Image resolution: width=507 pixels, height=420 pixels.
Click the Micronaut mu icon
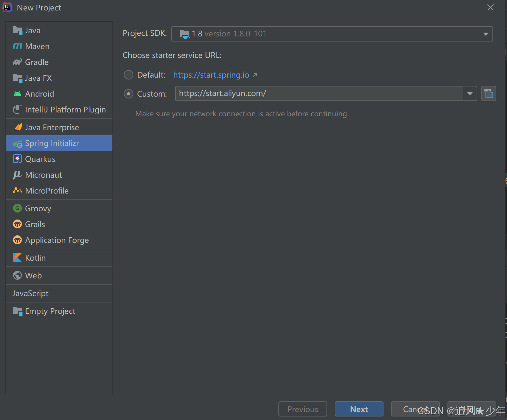17,175
